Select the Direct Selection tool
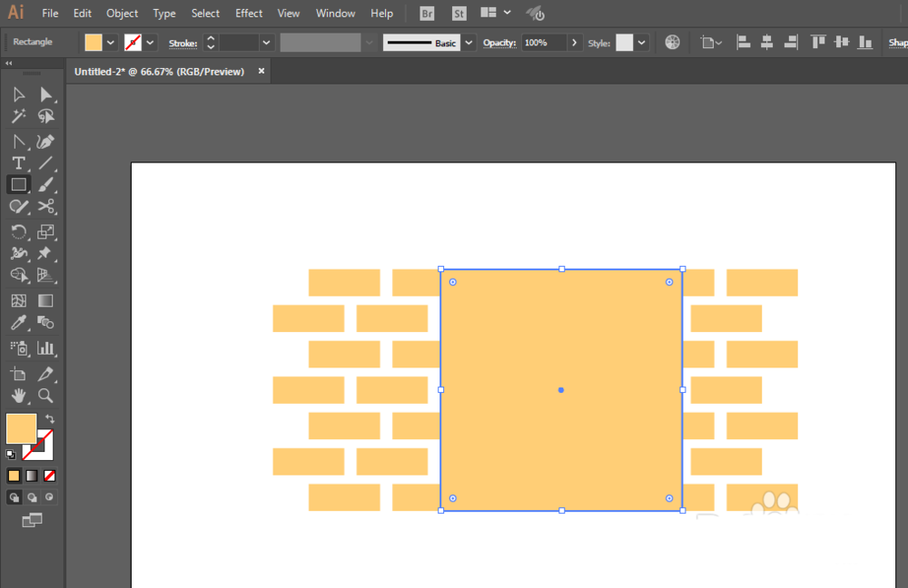 coord(45,94)
